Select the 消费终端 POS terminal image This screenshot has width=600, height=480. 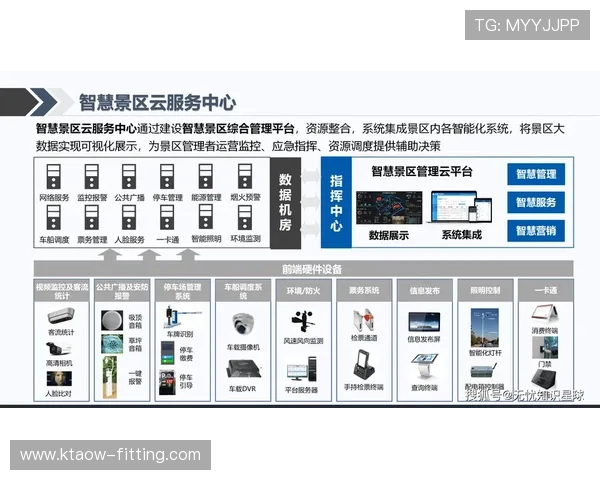click(x=545, y=315)
